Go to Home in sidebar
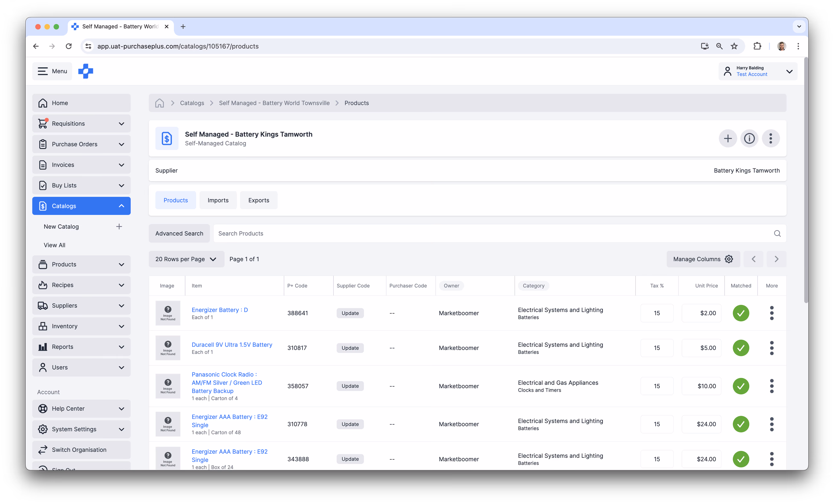The height and width of the screenshot is (504, 834). [x=81, y=103]
